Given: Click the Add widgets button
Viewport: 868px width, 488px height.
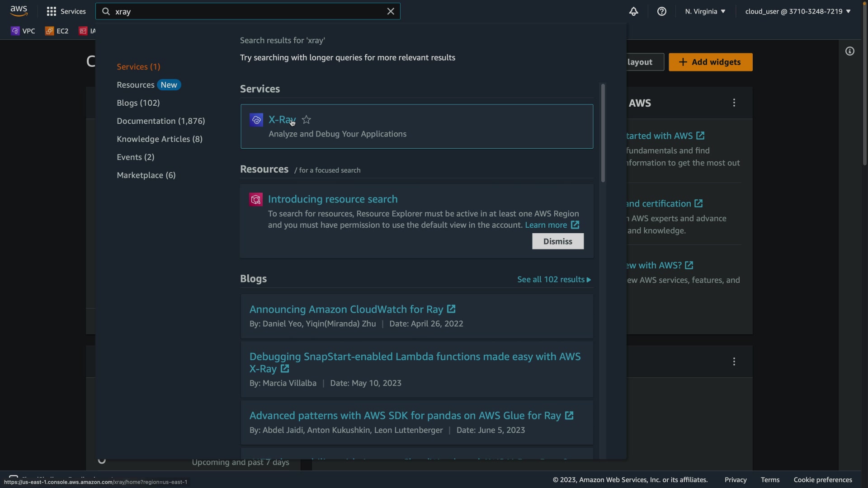Looking at the screenshot, I should click(710, 62).
